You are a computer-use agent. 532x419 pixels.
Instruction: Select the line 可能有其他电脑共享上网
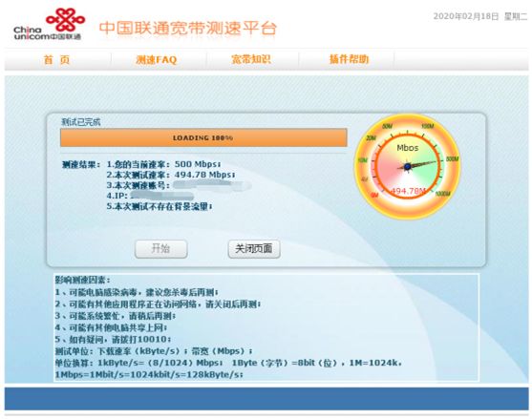point(111,327)
